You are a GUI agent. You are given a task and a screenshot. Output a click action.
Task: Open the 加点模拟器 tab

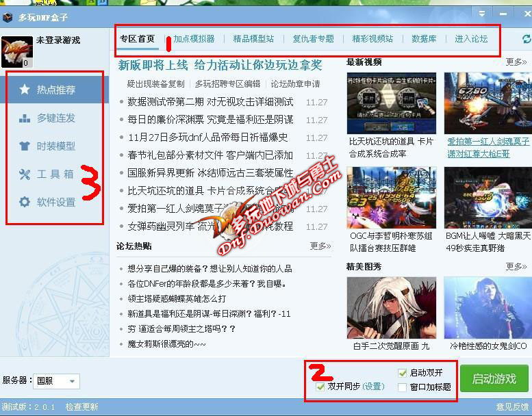tap(194, 39)
